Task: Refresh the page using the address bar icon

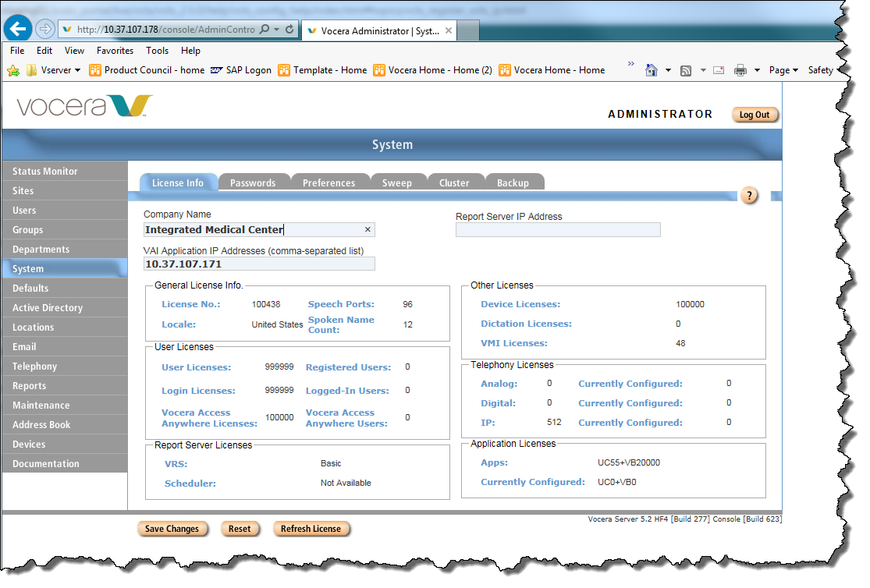Action: [289, 30]
